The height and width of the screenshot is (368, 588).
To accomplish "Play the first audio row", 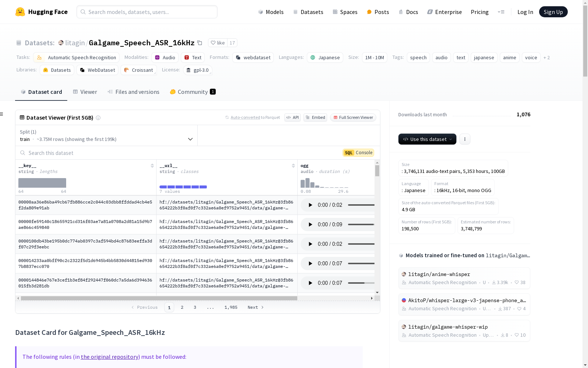I will (x=310, y=205).
